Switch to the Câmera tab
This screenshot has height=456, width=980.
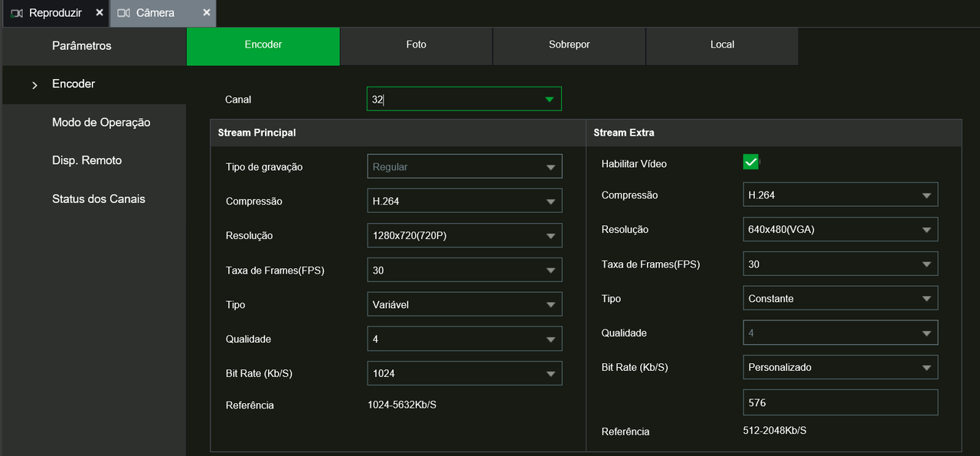point(163,13)
